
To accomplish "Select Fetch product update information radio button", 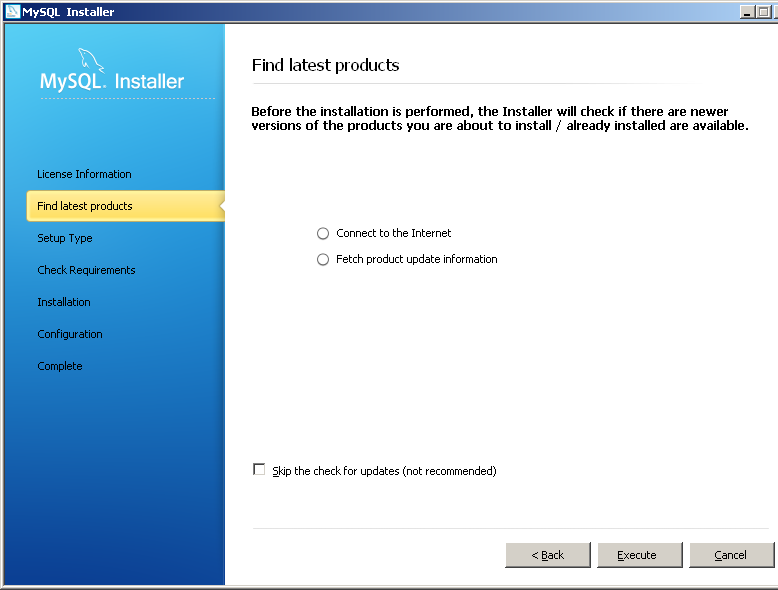I will [x=323, y=260].
